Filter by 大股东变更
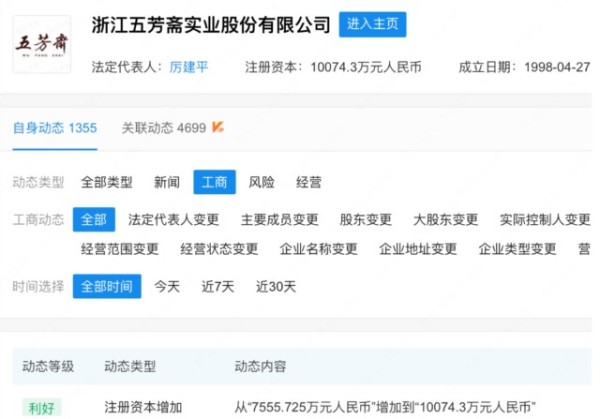The height and width of the screenshot is (419, 600). click(445, 220)
